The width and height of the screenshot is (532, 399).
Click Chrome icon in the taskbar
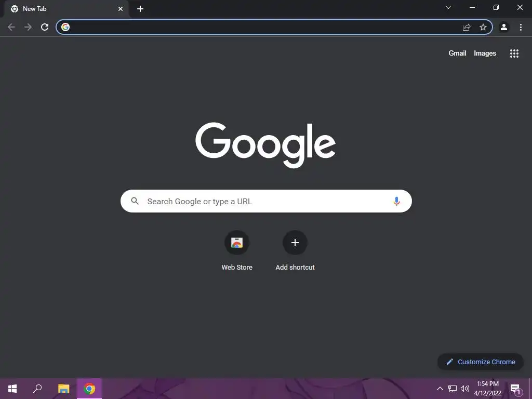[89, 389]
